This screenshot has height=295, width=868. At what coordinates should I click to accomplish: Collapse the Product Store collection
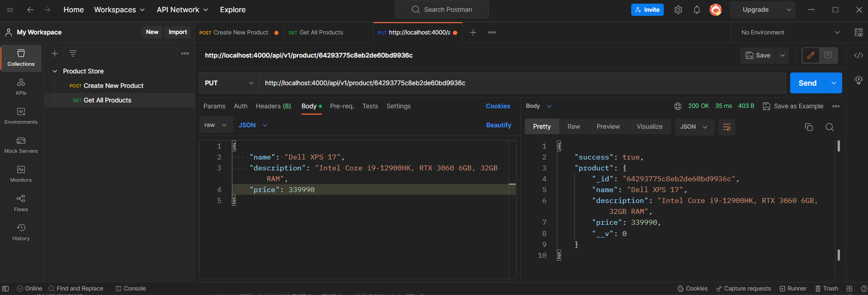[x=55, y=71]
